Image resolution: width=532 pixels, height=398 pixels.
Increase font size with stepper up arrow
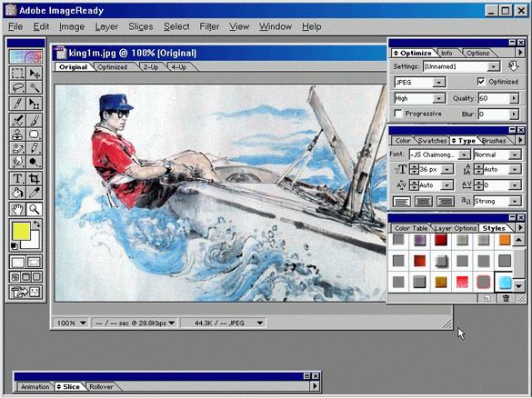click(x=414, y=166)
